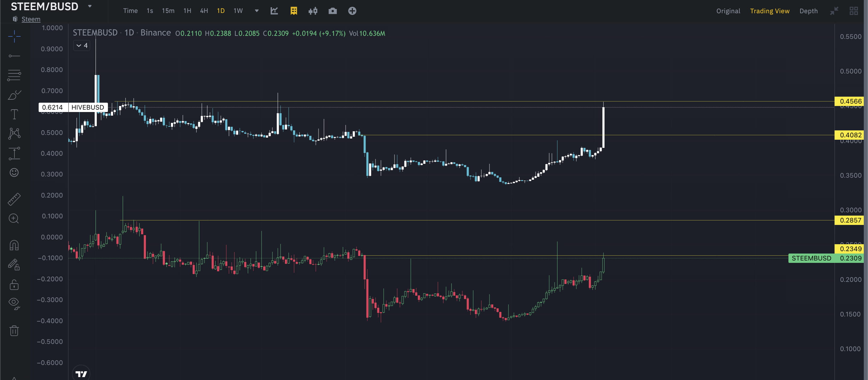
Task: Select the crosshair cursor tool
Action: point(14,37)
